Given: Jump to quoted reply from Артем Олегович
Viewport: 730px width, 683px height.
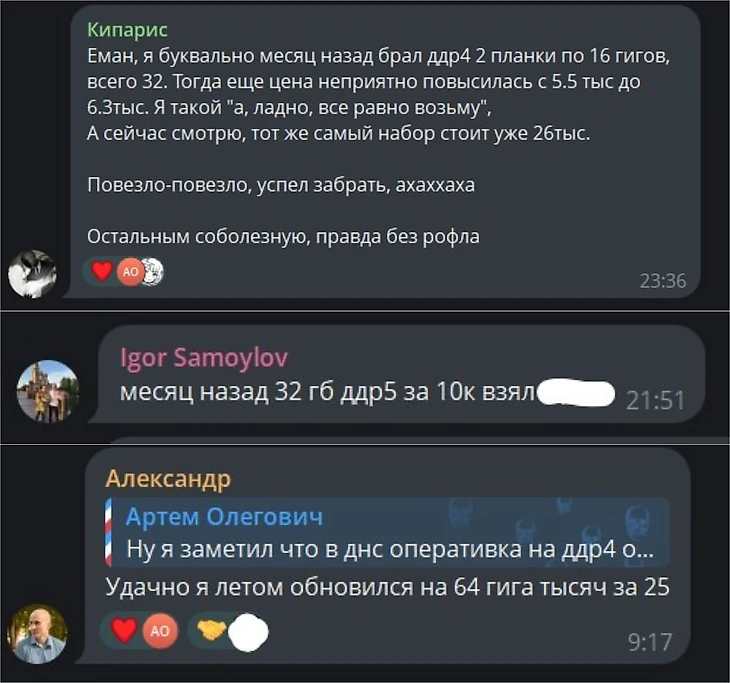Looking at the screenshot, I should [387, 532].
